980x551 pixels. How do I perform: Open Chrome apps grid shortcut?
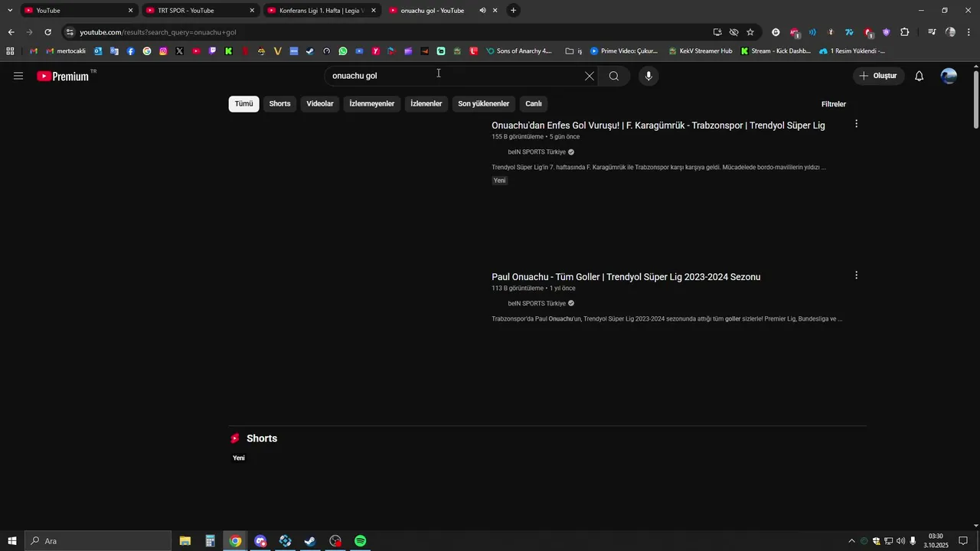coord(10,51)
